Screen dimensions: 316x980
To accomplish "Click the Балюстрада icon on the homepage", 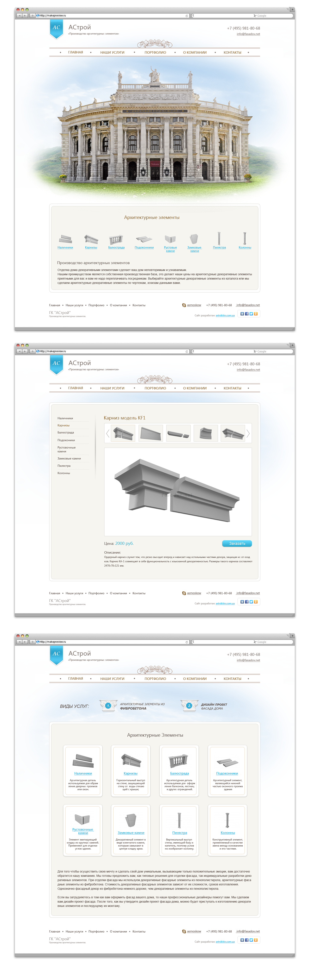I will click(116, 239).
